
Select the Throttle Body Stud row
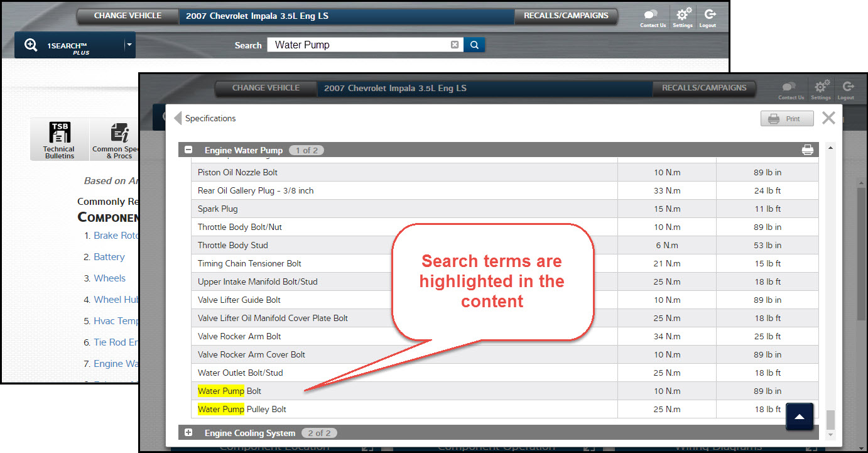[x=504, y=245]
